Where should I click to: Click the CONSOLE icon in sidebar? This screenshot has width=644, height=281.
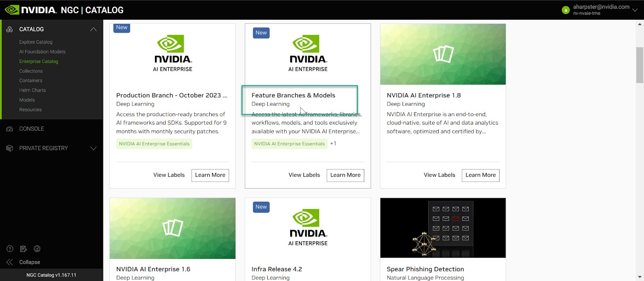(10, 129)
